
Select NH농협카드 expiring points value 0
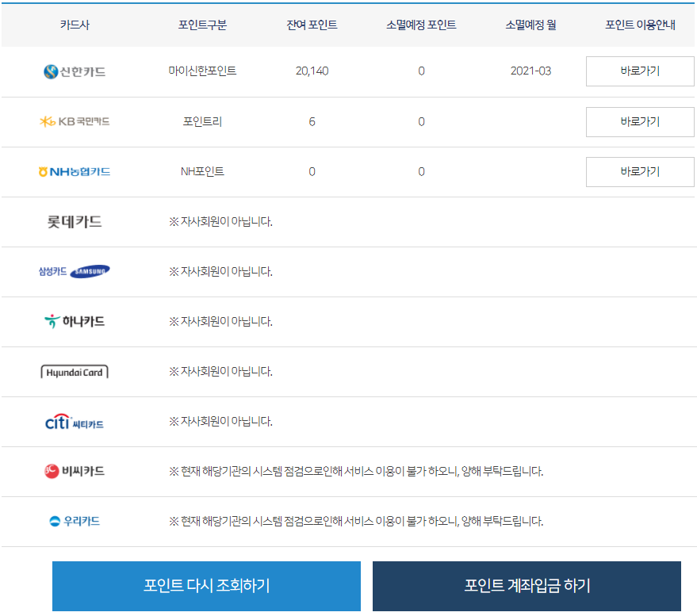(421, 171)
